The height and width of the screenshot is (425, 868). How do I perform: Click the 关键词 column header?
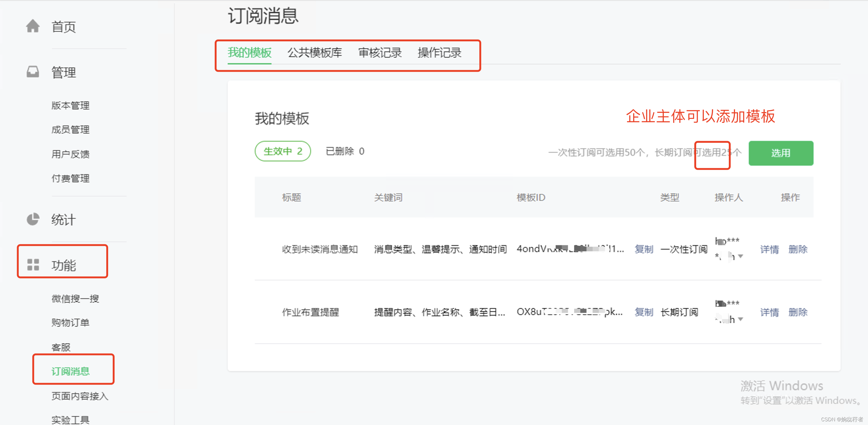coord(388,197)
